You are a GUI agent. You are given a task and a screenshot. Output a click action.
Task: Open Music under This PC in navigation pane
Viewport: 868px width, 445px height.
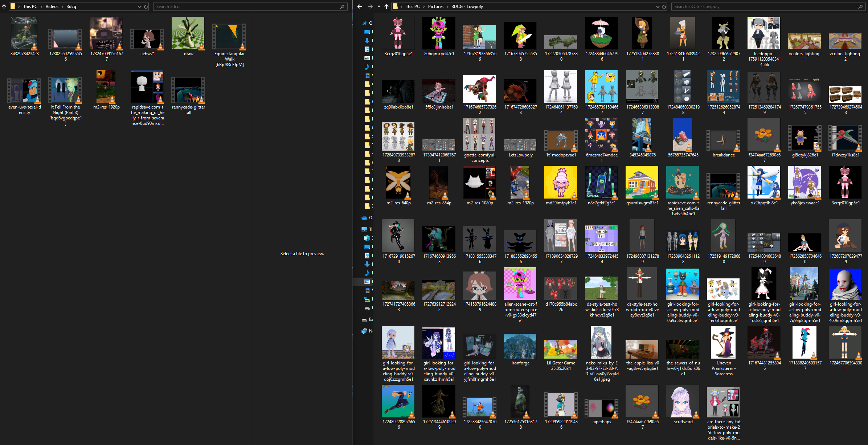(369, 273)
